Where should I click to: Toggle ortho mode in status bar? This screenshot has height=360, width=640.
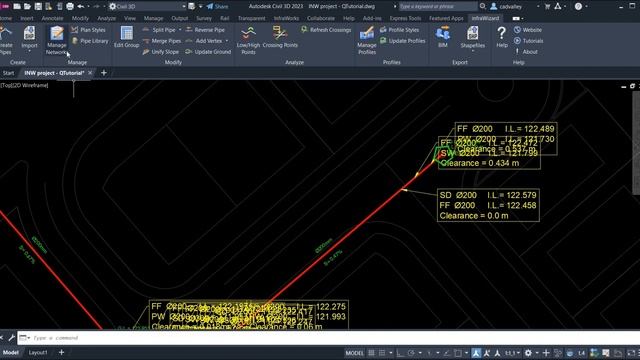click(399, 353)
